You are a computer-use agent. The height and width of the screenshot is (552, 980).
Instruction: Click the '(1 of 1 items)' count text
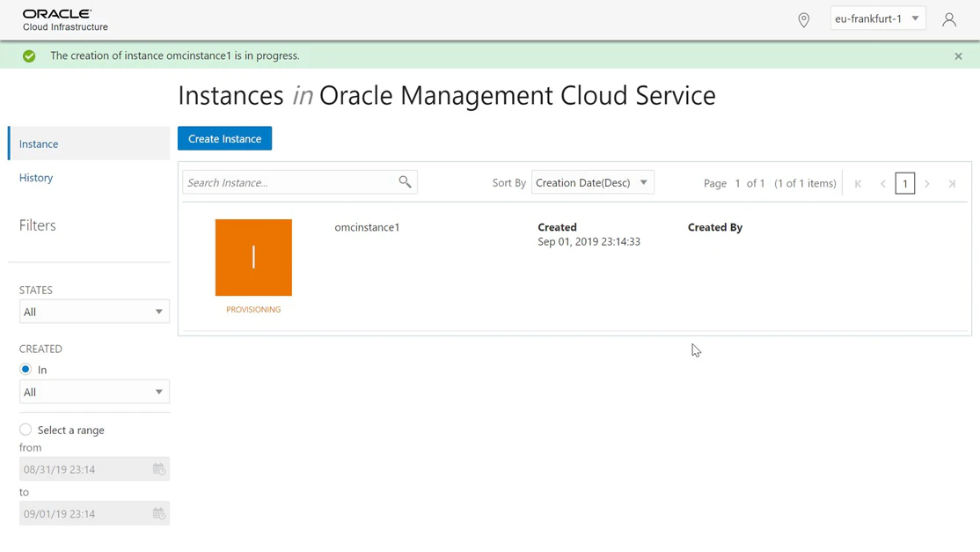pos(805,183)
